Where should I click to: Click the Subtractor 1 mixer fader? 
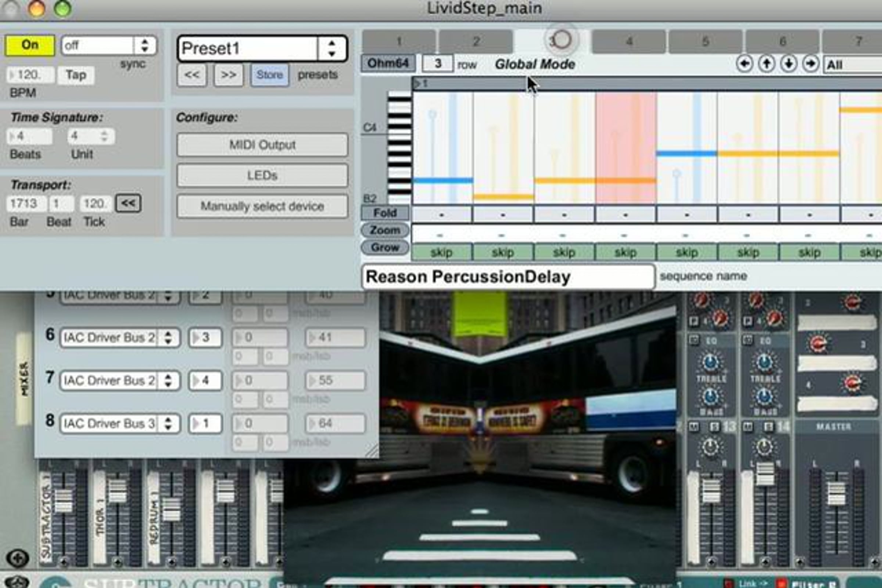64,501
